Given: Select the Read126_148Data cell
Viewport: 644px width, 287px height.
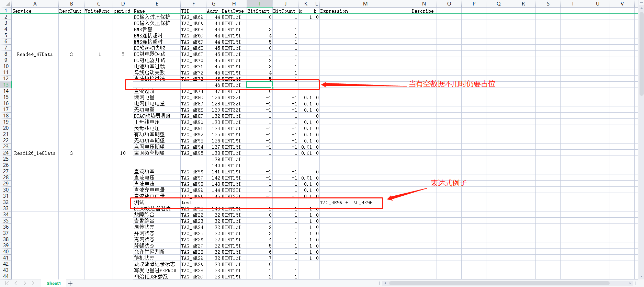Looking at the screenshot, I should (x=35, y=153).
